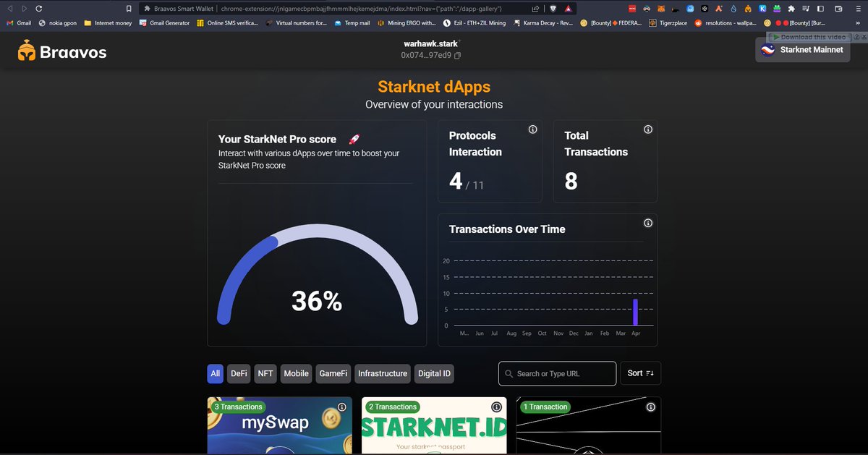The height and width of the screenshot is (455, 868).
Task: Click the info icon on Protocols Interaction card
Action: tap(532, 129)
